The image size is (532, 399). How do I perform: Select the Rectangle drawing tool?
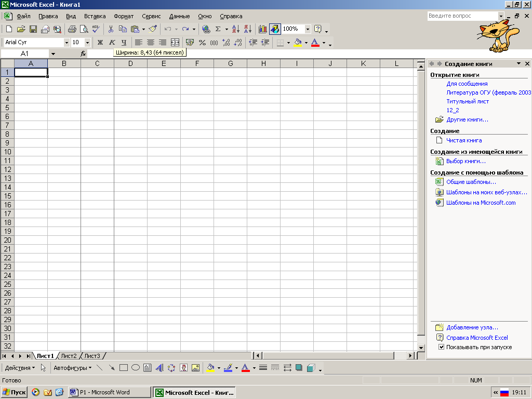coord(124,368)
